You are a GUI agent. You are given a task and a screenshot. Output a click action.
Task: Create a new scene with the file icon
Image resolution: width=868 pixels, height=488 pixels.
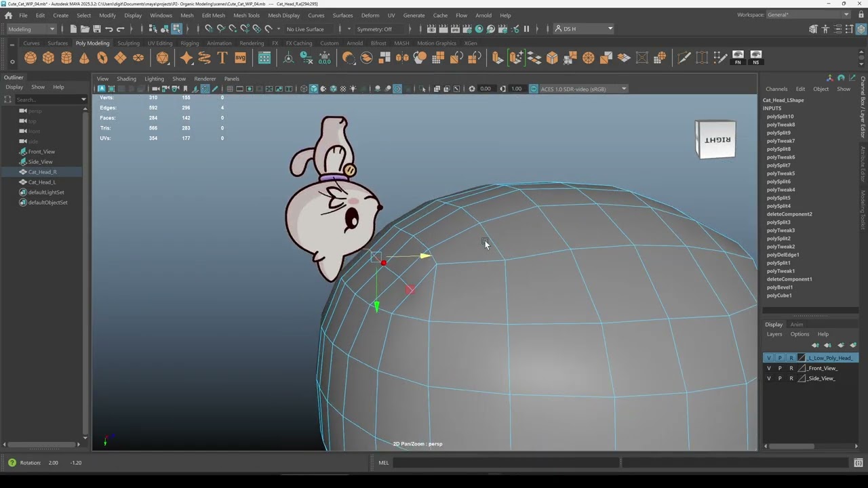(x=73, y=28)
